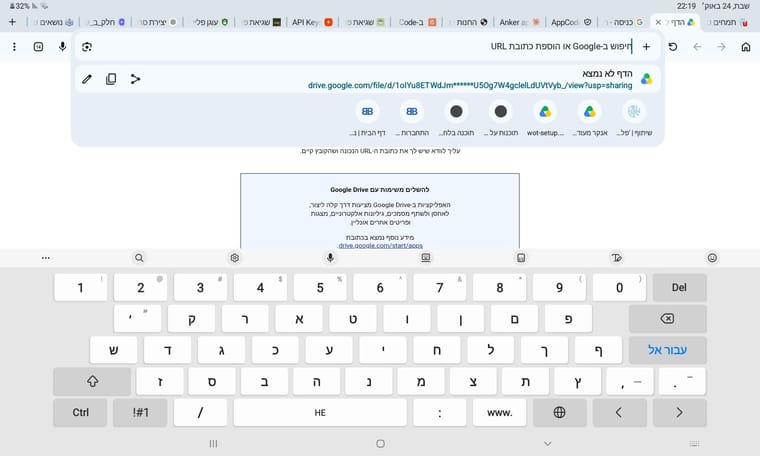Switch to the API Key tab
Screen dimensions: 760x456
coord(312,22)
